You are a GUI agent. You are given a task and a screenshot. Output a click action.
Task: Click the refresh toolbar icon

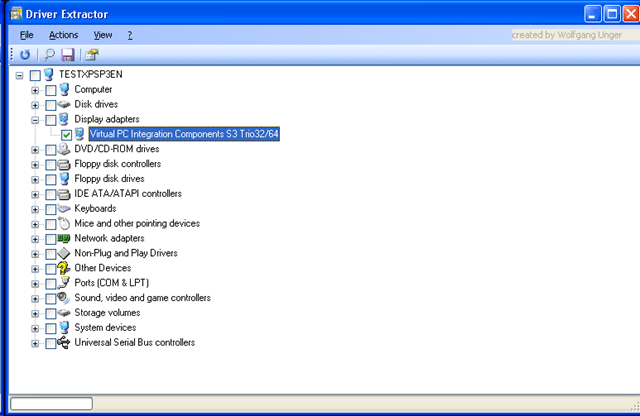click(x=25, y=55)
